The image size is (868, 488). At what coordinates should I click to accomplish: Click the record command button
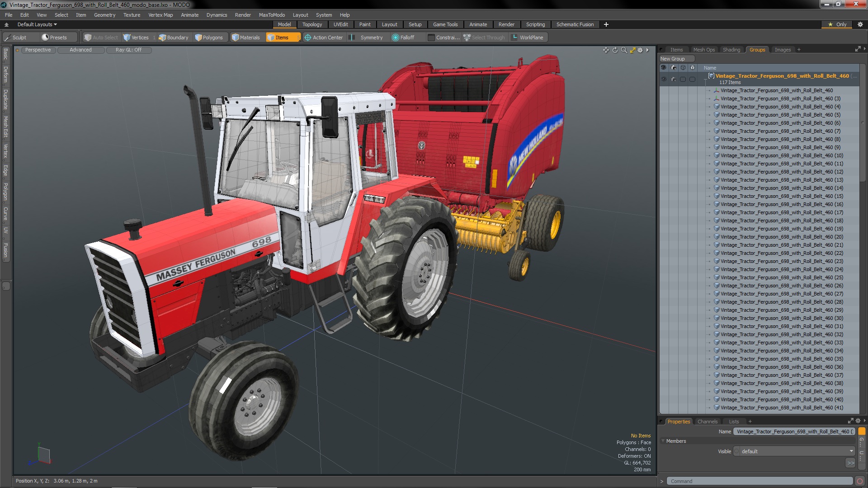(x=860, y=481)
